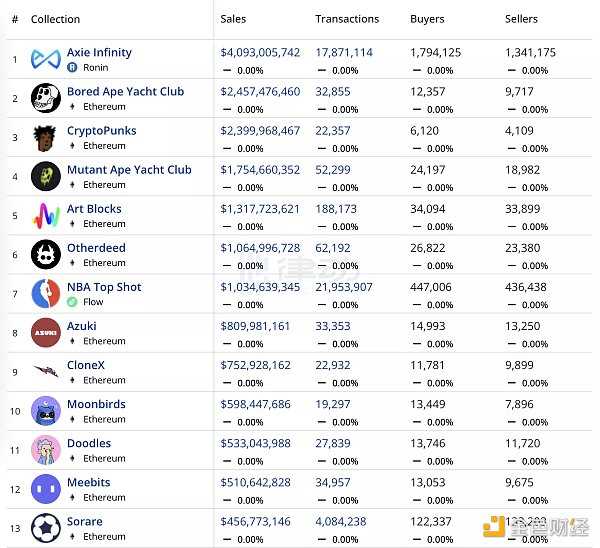Click the Bored Ape Yacht Club avatar
The image size is (600, 548).
pos(46,98)
